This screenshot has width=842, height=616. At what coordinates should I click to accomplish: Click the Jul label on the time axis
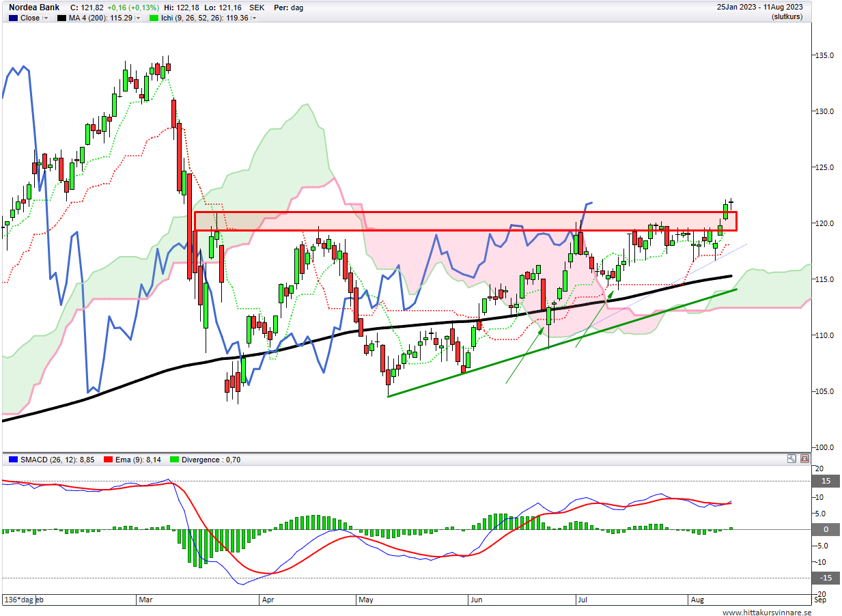583,600
